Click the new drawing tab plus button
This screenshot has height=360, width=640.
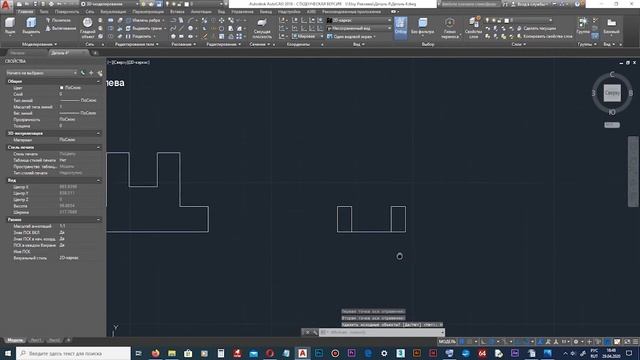[x=95, y=53]
